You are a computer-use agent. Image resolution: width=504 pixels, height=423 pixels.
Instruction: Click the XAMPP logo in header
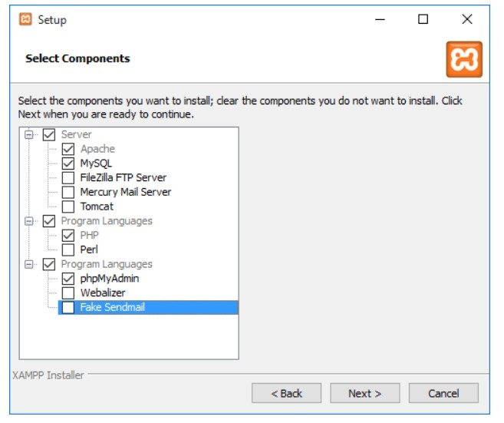[x=464, y=59]
